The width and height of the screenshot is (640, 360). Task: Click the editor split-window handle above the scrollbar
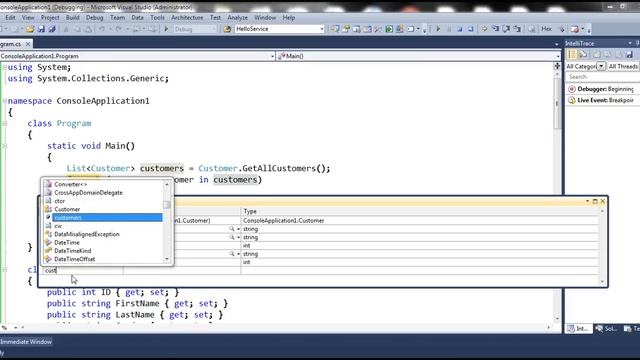tap(557, 66)
